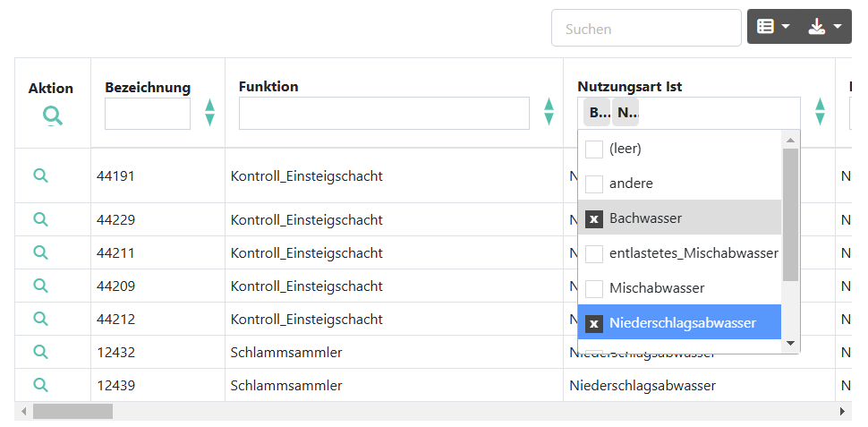Image resolution: width=868 pixels, height=427 pixels.
Task: Open the column view list dropdown
Action: tap(773, 27)
